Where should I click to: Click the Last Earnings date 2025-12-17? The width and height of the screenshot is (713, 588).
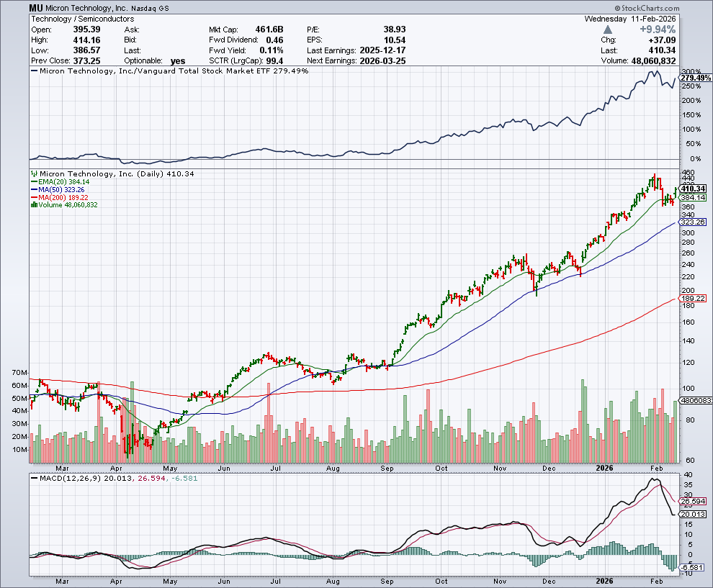pos(382,50)
